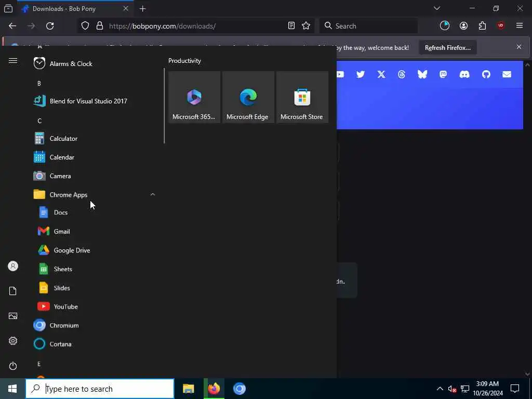Open the Power options in Start

[13, 366]
